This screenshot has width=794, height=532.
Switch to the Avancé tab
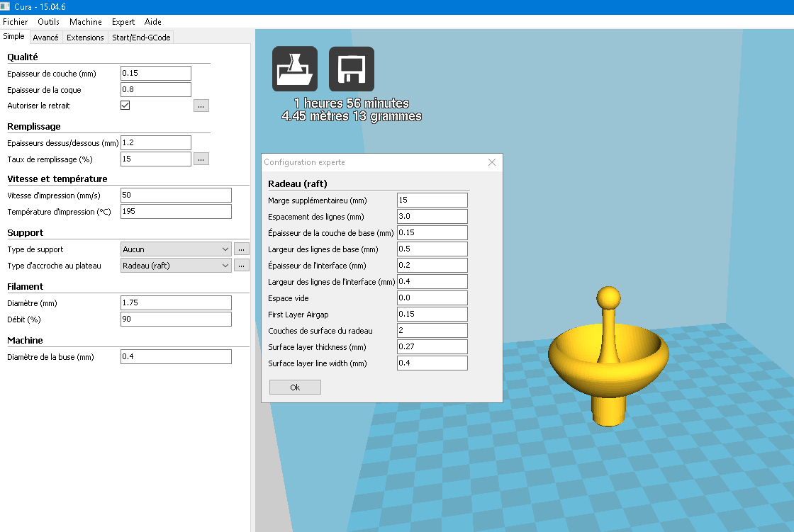click(45, 38)
